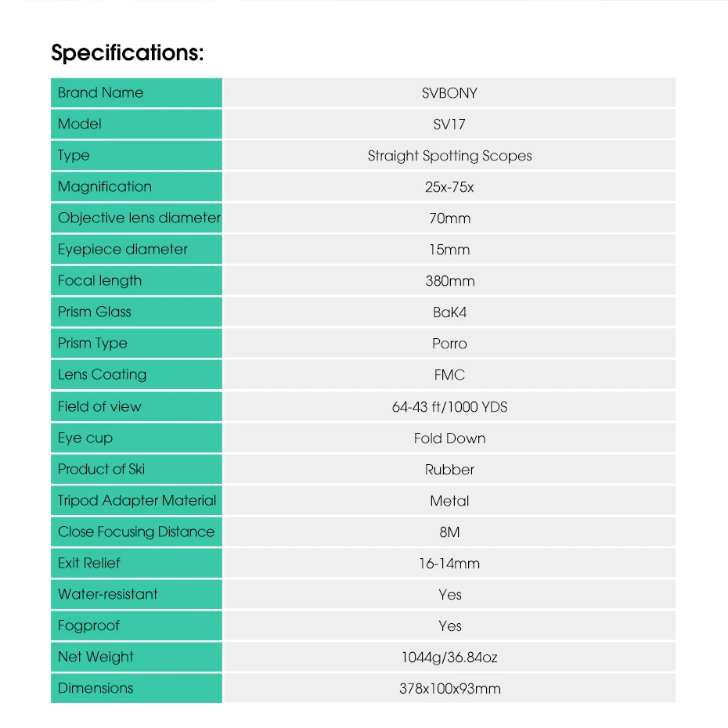Image resolution: width=728 pixels, height=728 pixels.
Task: Click the SVBONY brand value
Action: 449,93
